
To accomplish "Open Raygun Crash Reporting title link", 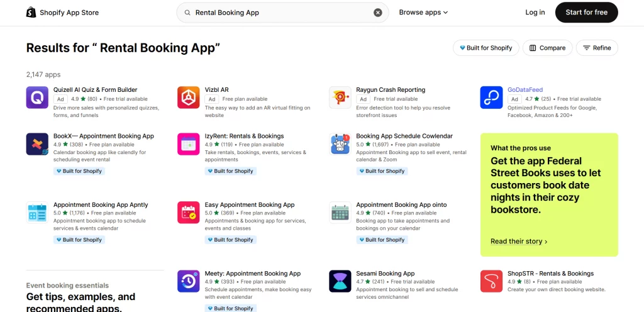I will pyautogui.click(x=391, y=90).
